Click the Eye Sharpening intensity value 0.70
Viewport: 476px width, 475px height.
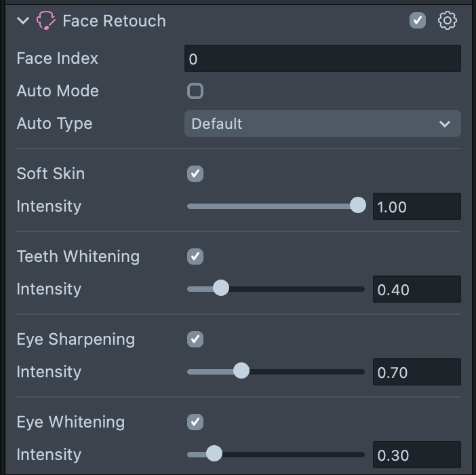pyautogui.click(x=416, y=372)
